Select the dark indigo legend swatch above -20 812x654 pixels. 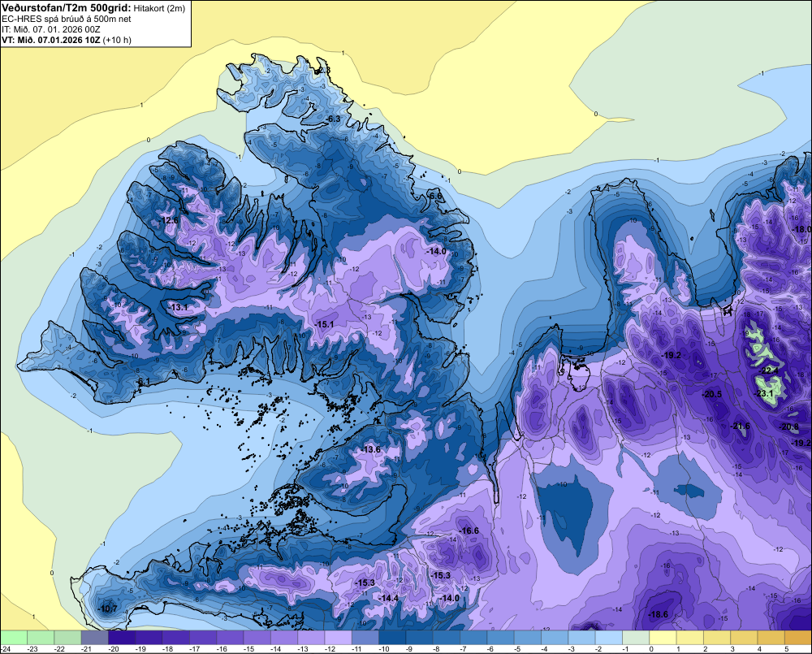coord(122,638)
